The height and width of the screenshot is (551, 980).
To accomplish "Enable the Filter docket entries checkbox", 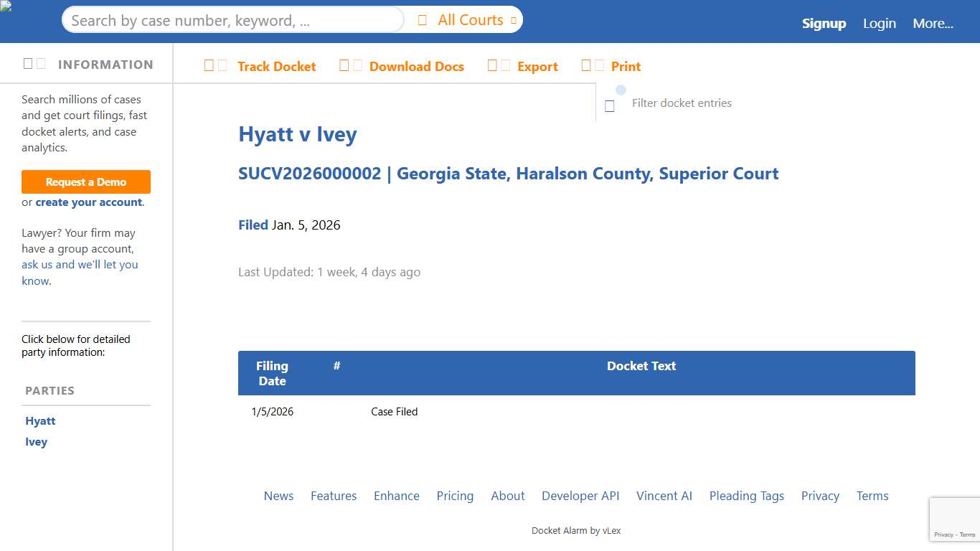I will pyautogui.click(x=609, y=105).
